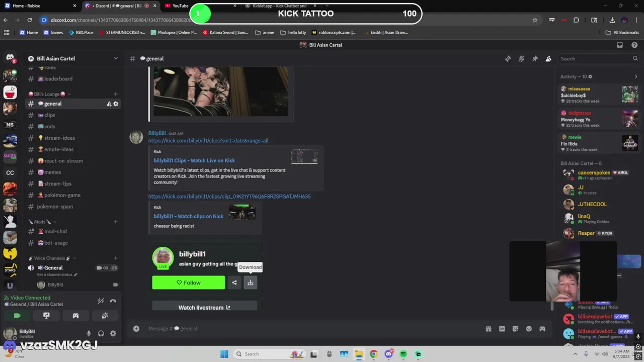Create channel in Bill's Lounge category
Viewport: 644px width, 362px height.
point(116,94)
